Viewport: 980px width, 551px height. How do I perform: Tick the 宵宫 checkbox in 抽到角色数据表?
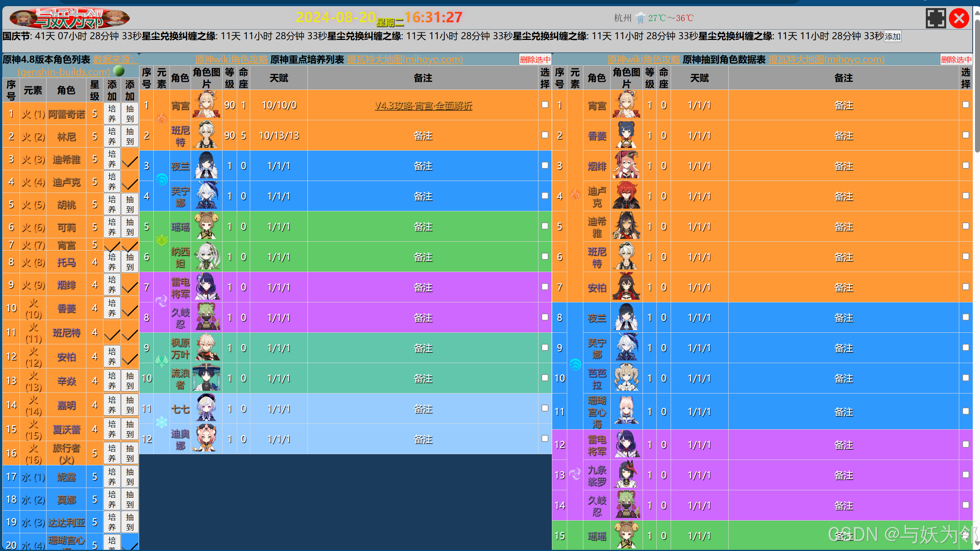pyautogui.click(x=965, y=105)
